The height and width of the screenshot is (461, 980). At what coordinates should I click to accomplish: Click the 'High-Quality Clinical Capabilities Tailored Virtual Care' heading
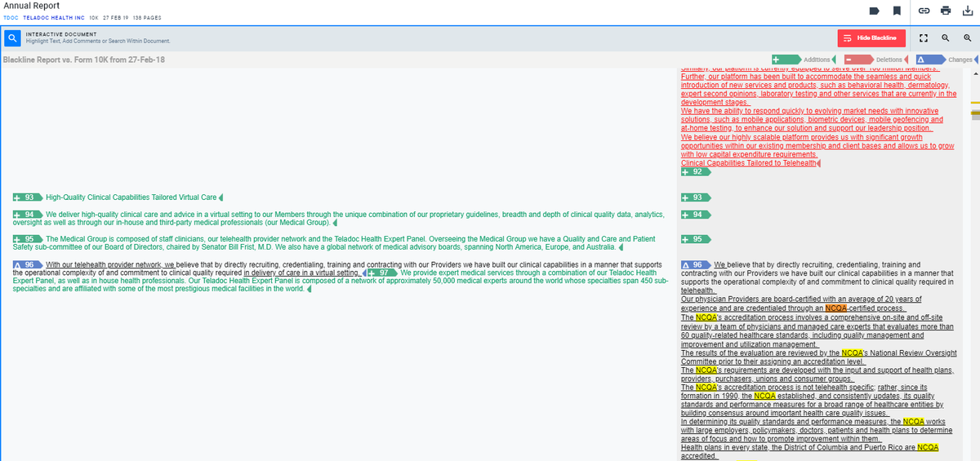(131, 197)
